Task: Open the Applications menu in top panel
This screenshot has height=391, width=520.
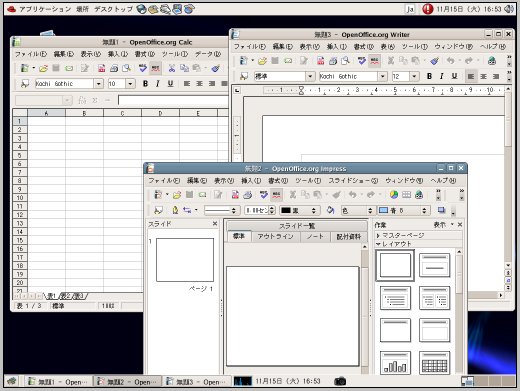Action: tap(44, 9)
